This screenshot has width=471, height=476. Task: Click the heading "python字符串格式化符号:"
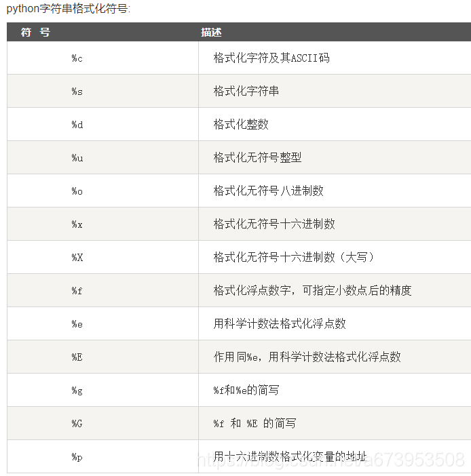(x=69, y=9)
